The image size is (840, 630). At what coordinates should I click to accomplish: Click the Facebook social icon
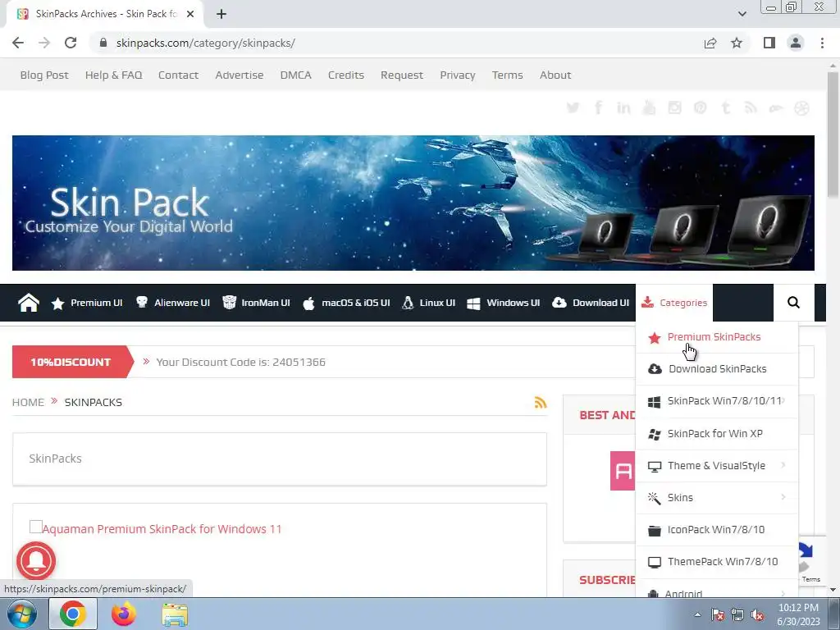598,107
